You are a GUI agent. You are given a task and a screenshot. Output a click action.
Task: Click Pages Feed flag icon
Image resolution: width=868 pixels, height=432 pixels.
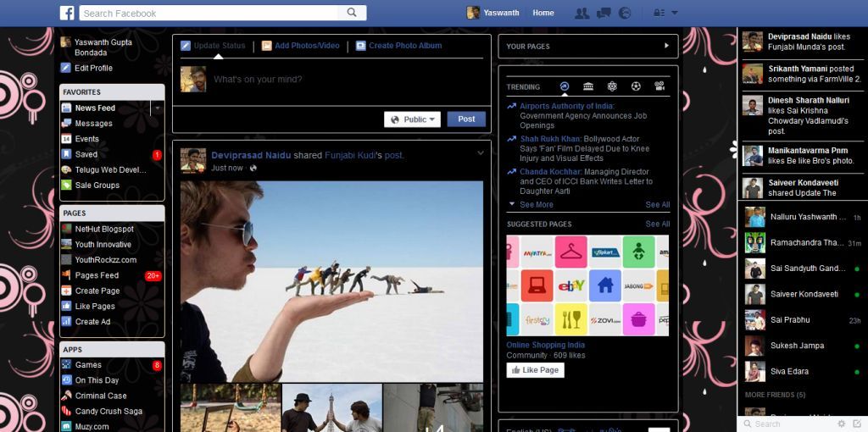[66, 275]
